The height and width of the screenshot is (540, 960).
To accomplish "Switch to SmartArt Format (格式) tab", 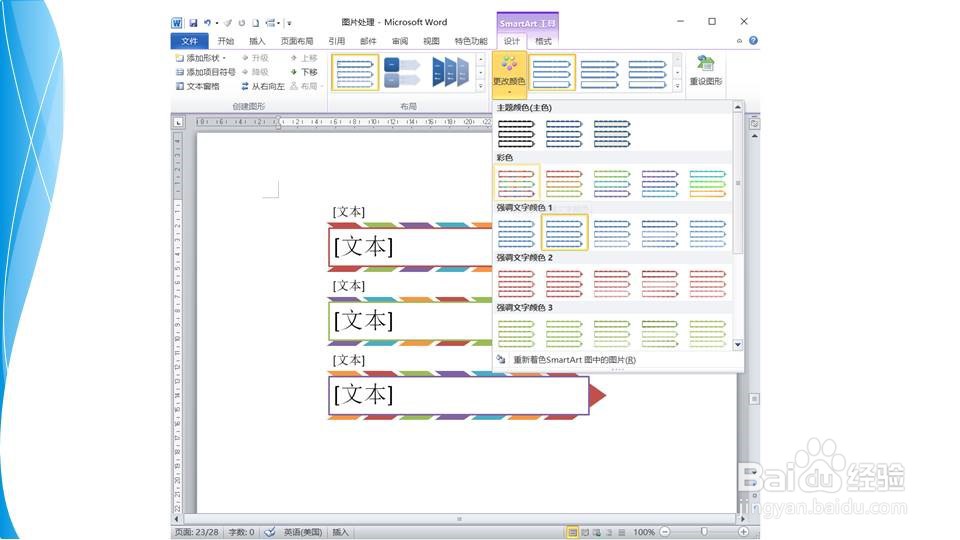I will [x=543, y=41].
